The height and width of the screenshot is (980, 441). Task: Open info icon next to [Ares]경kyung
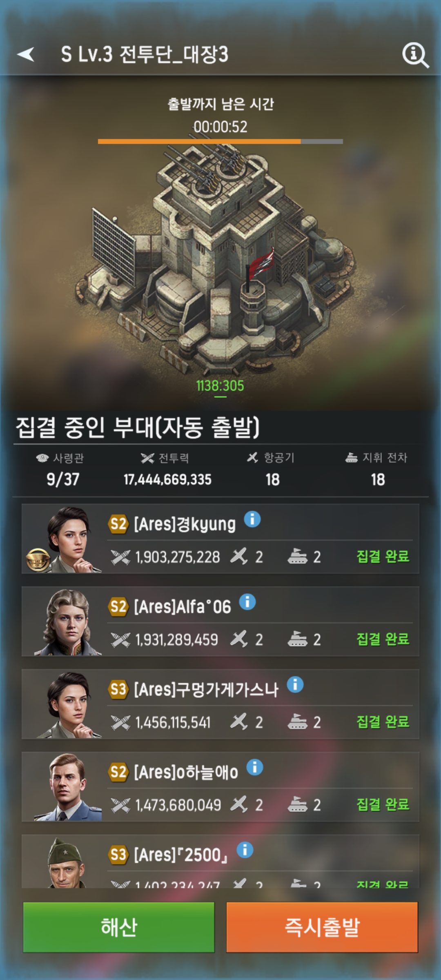pyautogui.click(x=252, y=519)
